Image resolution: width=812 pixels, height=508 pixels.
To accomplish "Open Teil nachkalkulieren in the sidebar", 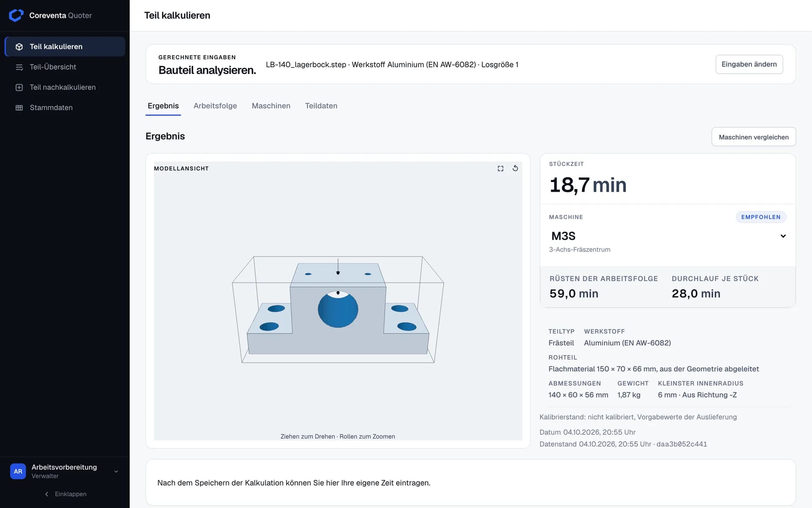I will pos(65,87).
